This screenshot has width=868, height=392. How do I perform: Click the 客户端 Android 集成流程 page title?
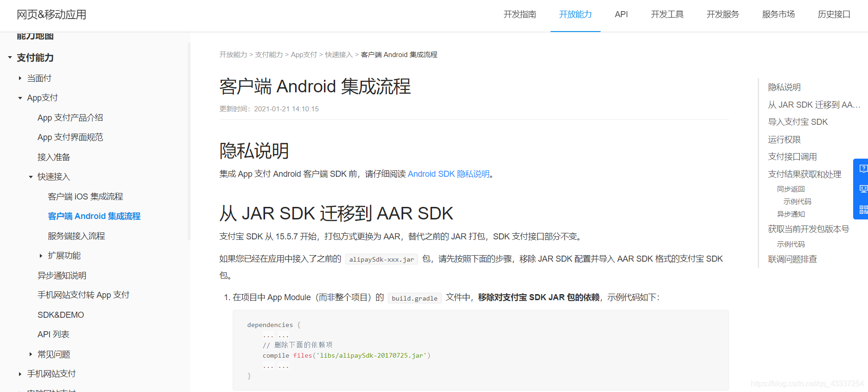pyautogui.click(x=315, y=87)
